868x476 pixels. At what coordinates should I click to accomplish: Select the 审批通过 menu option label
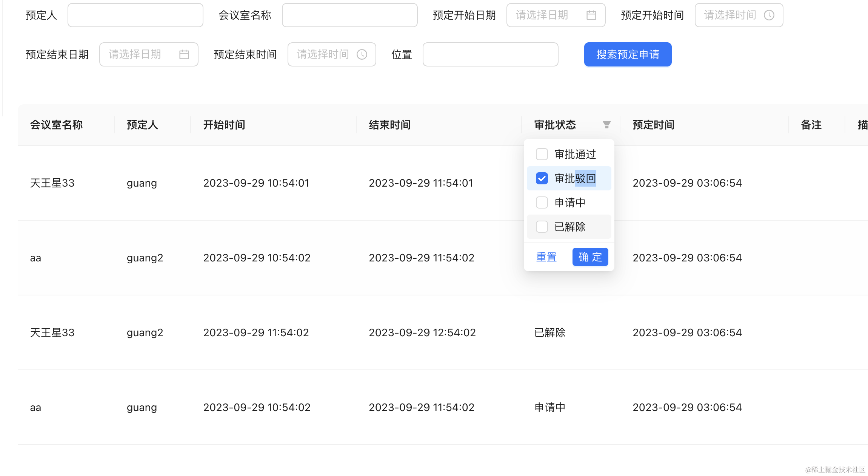click(x=575, y=154)
